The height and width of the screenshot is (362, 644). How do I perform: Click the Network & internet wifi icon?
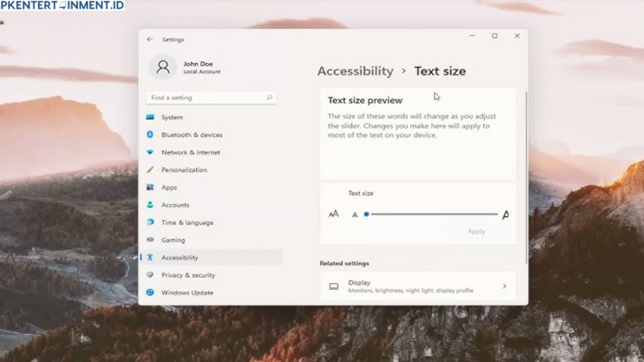(x=150, y=152)
